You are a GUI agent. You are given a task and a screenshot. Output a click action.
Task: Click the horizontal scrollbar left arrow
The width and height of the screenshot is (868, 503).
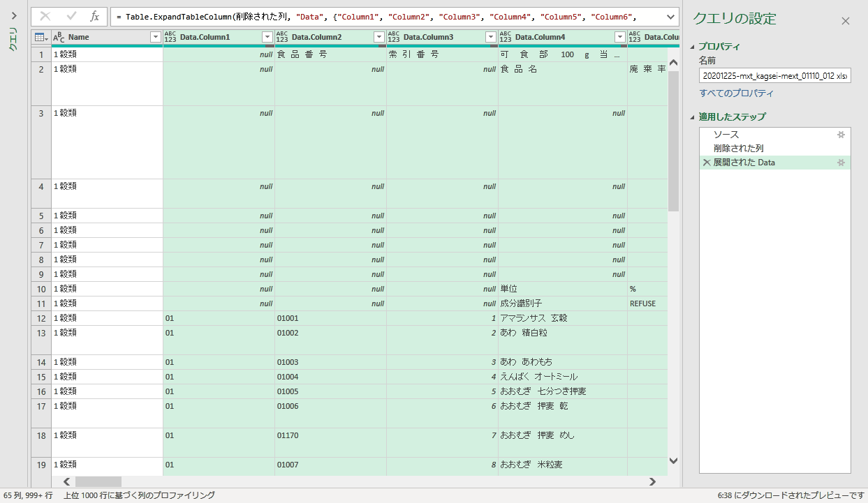click(x=67, y=481)
